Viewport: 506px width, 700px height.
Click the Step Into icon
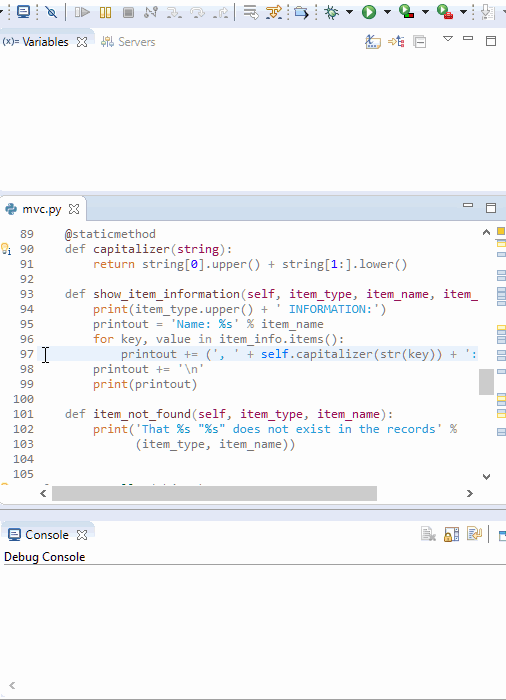pyautogui.click(x=174, y=12)
